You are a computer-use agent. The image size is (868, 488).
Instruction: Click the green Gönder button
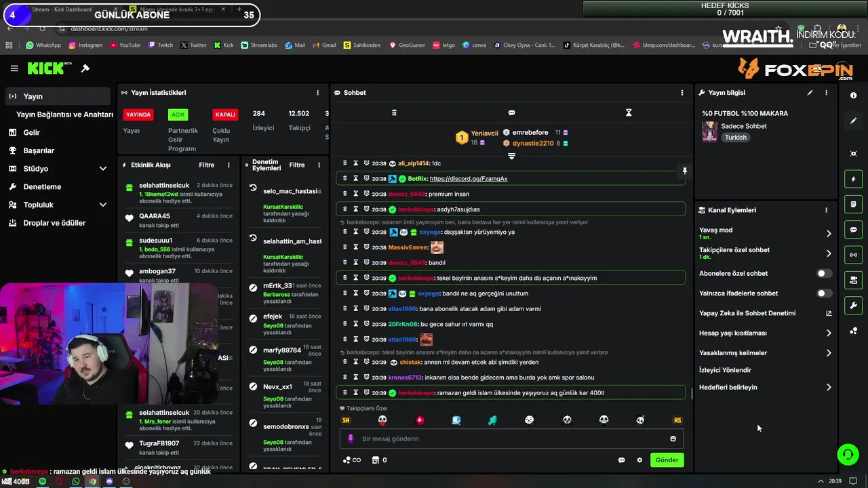tap(667, 460)
